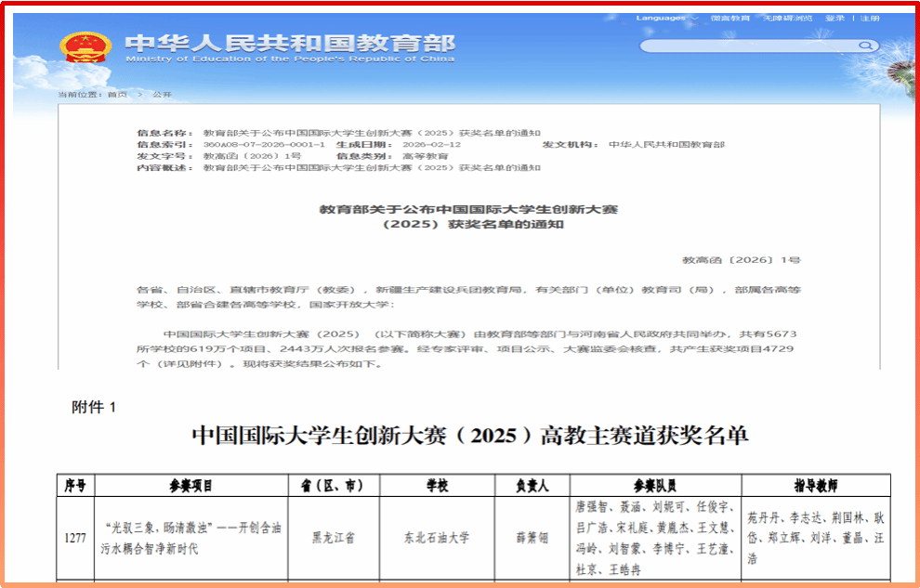The image size is (920, 588).
Task: Go to 首页 in the breadcrumb
Action: pyautogui.click(x=117, y=95)
